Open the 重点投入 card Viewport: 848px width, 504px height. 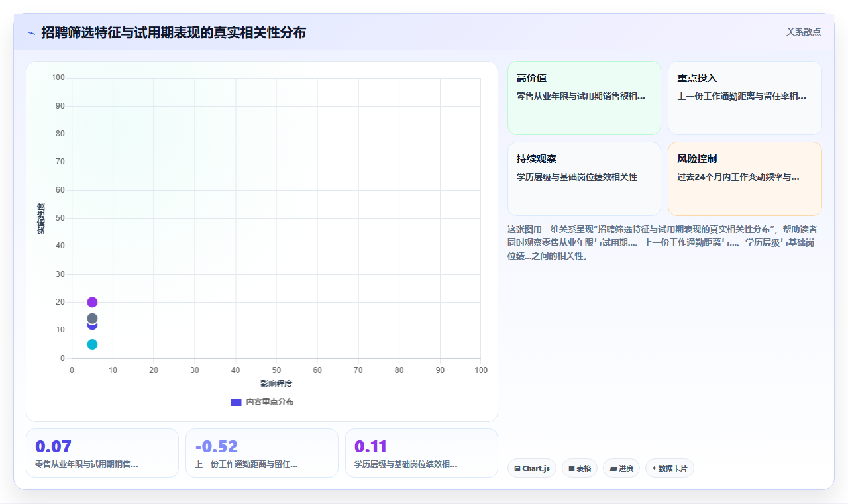(x=745, y=98)
